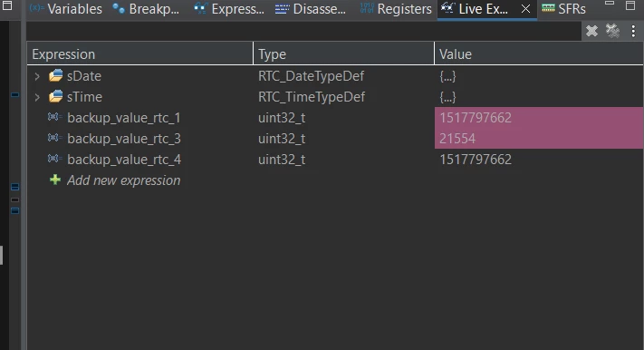
Task: Click the Expressions tab icon
Action: click(x=201, y=8)
